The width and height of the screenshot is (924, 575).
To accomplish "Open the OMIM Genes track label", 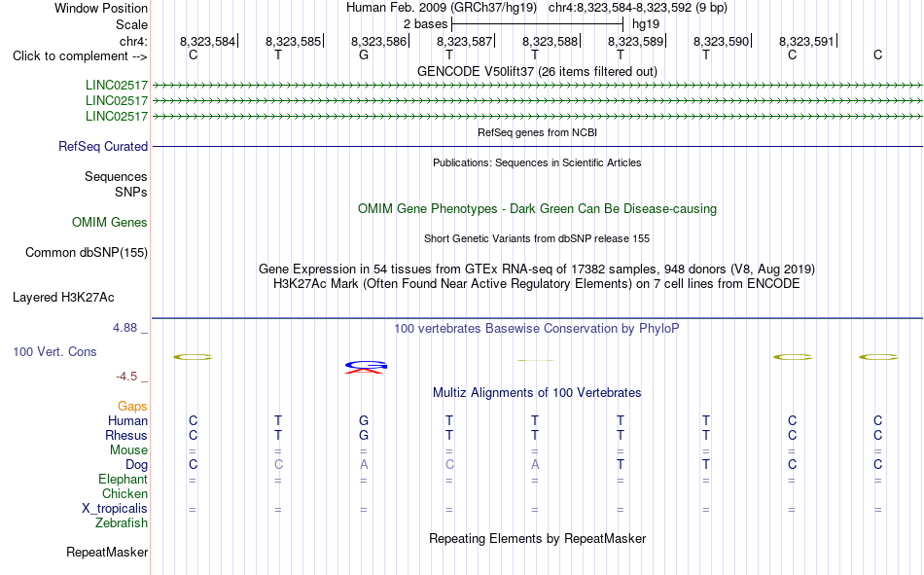I will point(109,223).
